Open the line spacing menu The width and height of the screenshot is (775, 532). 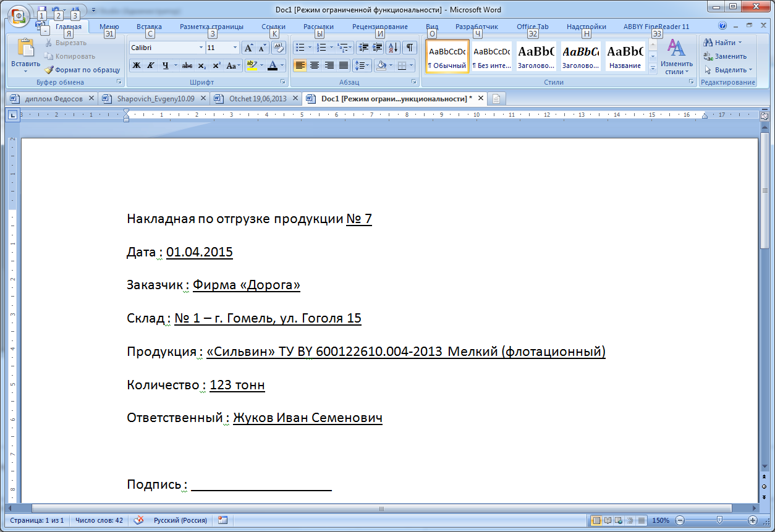click(363, 65)
